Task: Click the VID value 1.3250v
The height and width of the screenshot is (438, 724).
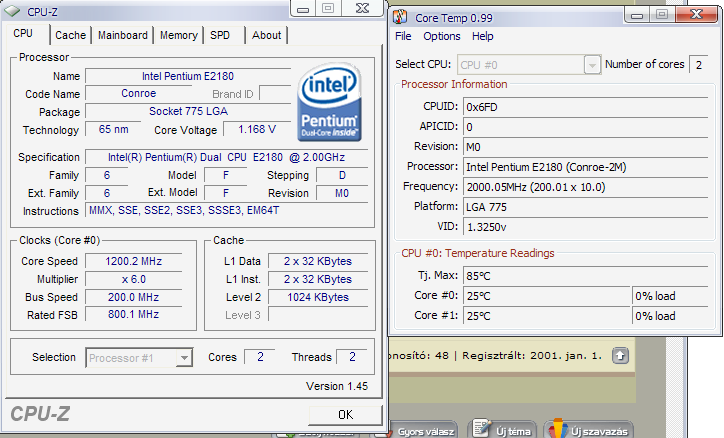Action: 585,227
